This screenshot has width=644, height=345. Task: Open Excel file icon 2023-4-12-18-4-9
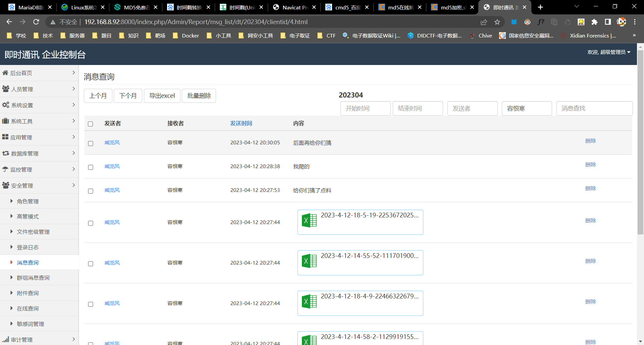click(309, 301)
